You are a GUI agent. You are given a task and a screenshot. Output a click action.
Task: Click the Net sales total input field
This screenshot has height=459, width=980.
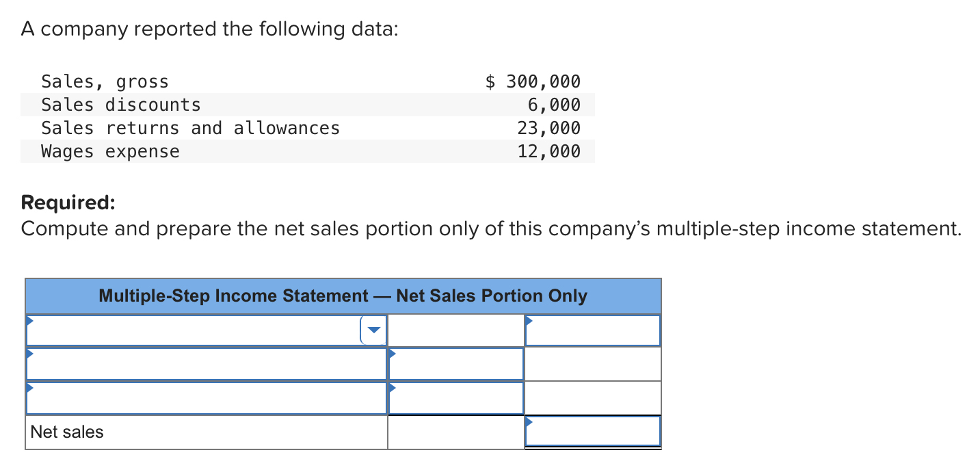592,430
